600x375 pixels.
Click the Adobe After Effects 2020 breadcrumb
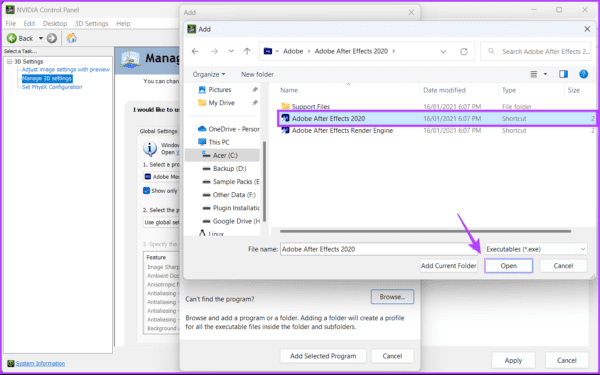pos(351,51)
